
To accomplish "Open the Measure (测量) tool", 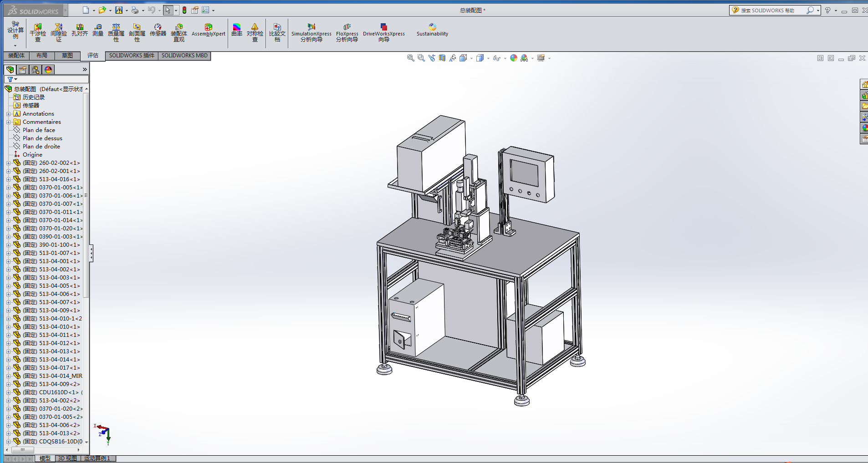I will (98, 30).
